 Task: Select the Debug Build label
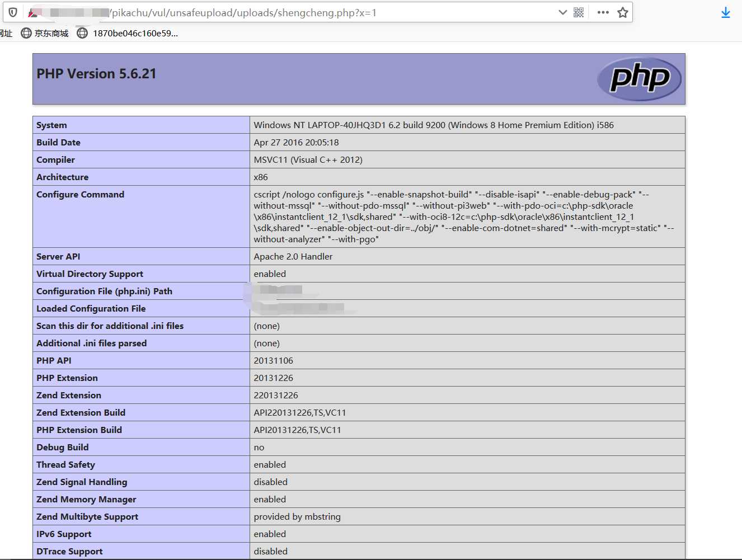62,447
